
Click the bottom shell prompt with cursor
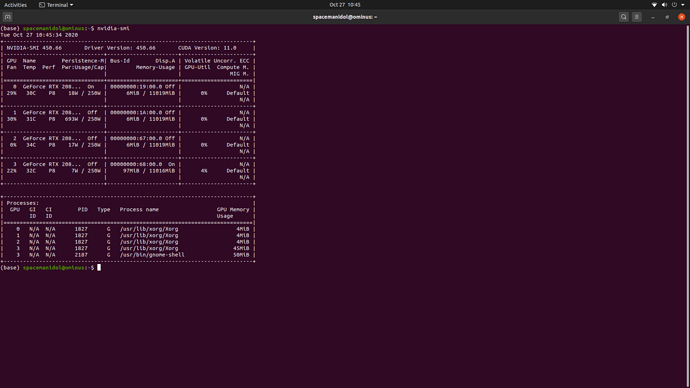(51, 267)
